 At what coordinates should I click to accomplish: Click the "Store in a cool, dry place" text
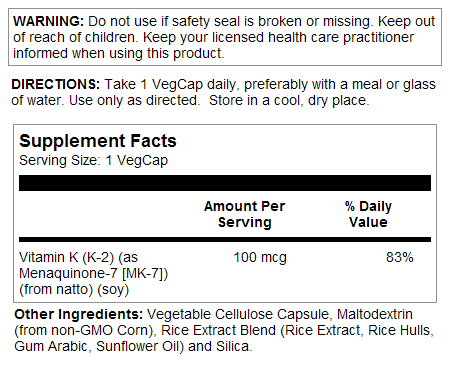289,101
